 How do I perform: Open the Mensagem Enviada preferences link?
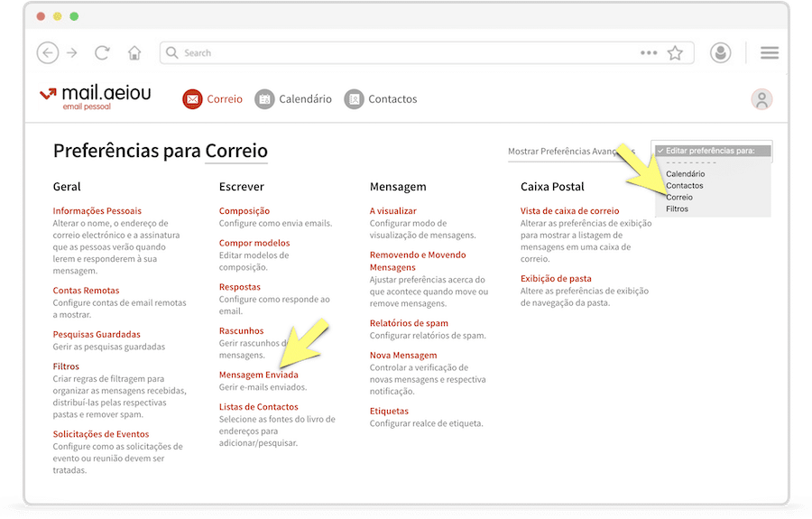pyautogui.click(x=258, y=375)
